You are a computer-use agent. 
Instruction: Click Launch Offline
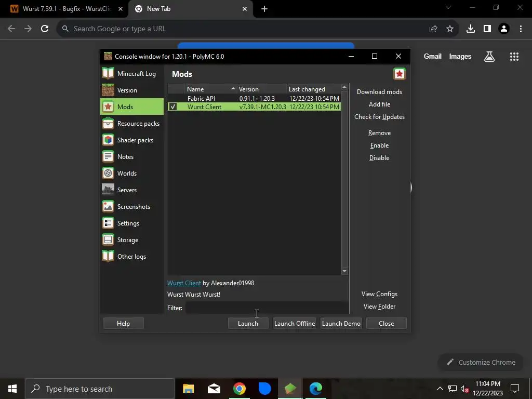(295, 323)
